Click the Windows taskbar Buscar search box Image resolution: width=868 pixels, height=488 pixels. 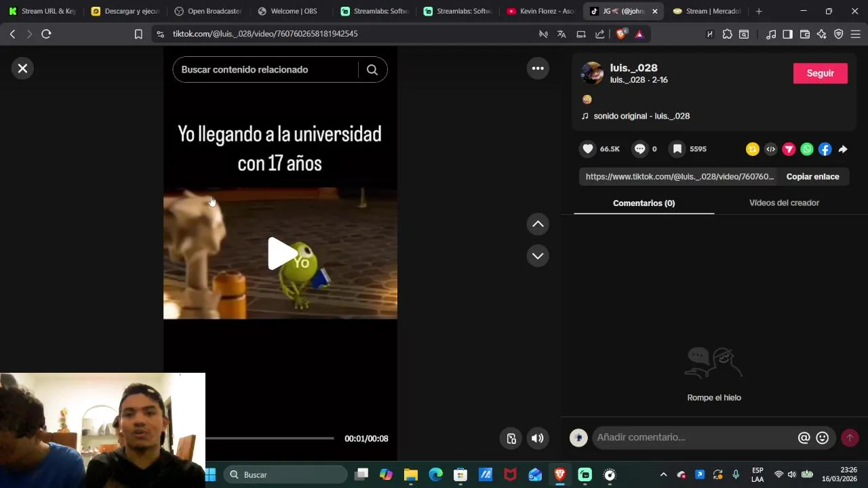point(285,475)
